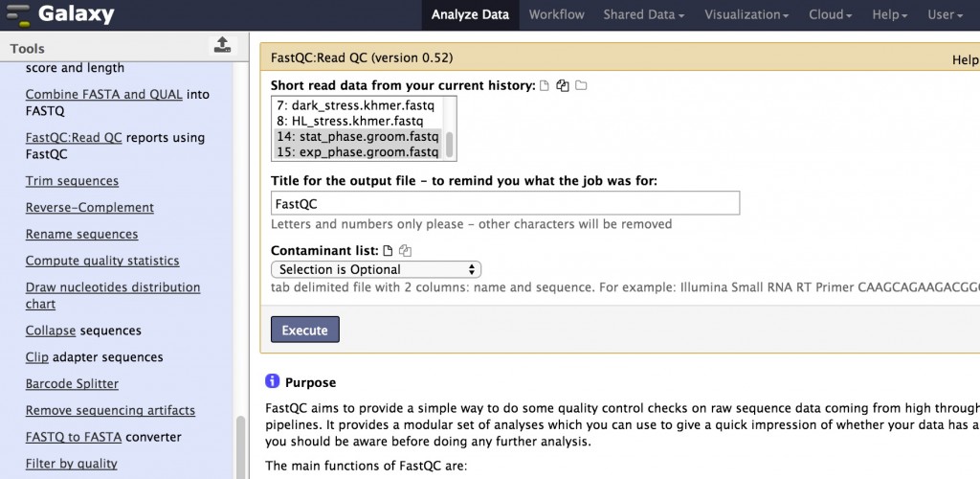This screenshot has height=479, width=980.
Task: Click single dataset icon beside Contaminant list
Action: tap(388, 251)
